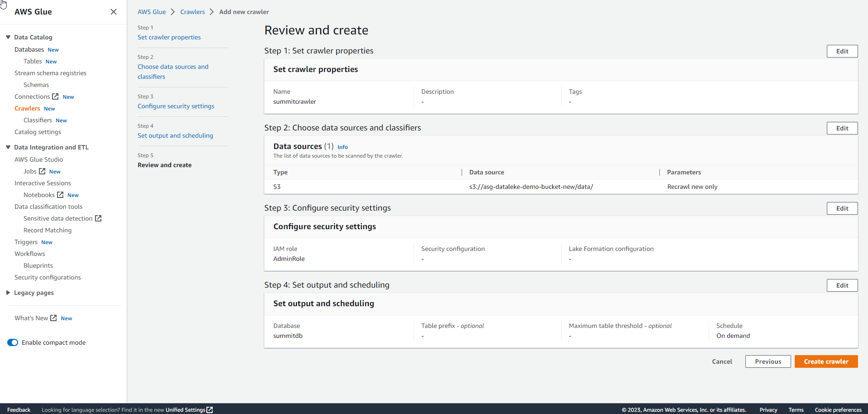868x414 pixels.
Task: Open the Feedback link in footer
Action: (x=19, y=409)
